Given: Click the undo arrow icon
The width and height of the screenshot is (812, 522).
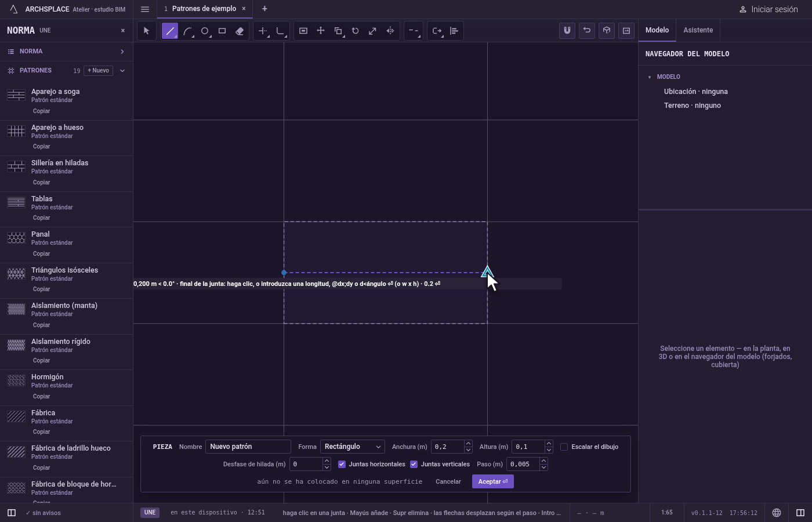Looking at the screenshot, I should pos(587,31).
